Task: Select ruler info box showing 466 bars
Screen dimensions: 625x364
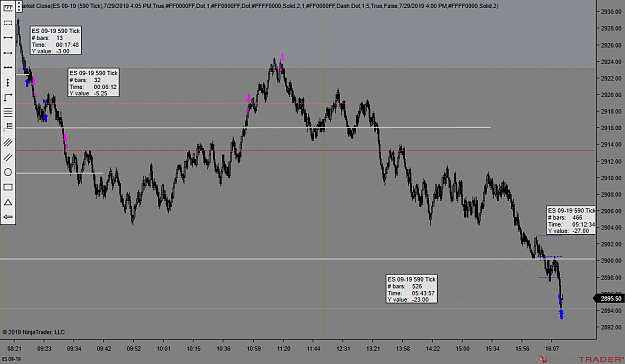Action: [x=571, y=220]
